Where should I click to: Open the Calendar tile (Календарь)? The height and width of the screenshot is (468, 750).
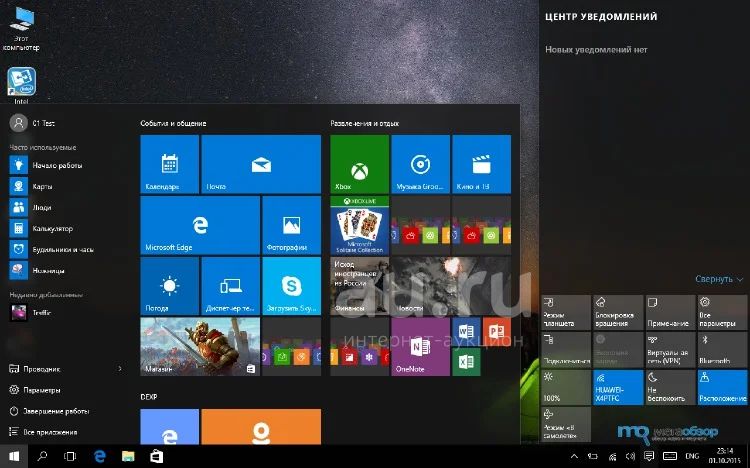(169, 164)
